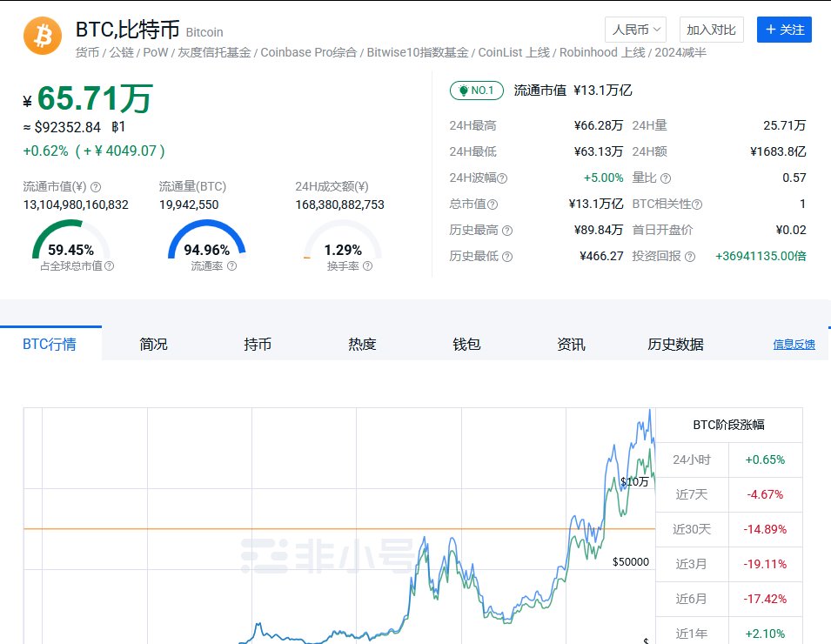
Task: Open the 信息反馈 feedback link
Action: 794,345
